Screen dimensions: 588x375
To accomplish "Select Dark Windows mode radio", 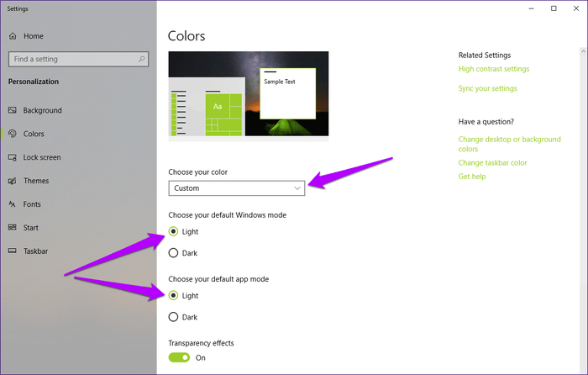I will 173,253.
